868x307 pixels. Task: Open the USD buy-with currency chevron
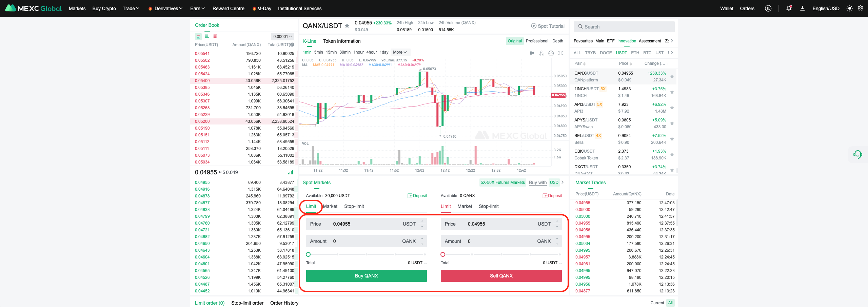click(x=563, y=183)
